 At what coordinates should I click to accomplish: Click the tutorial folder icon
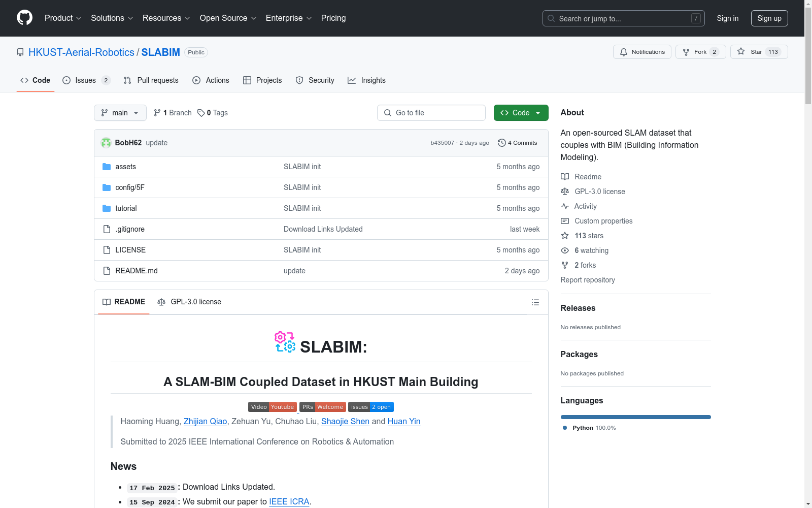(107, 208)
